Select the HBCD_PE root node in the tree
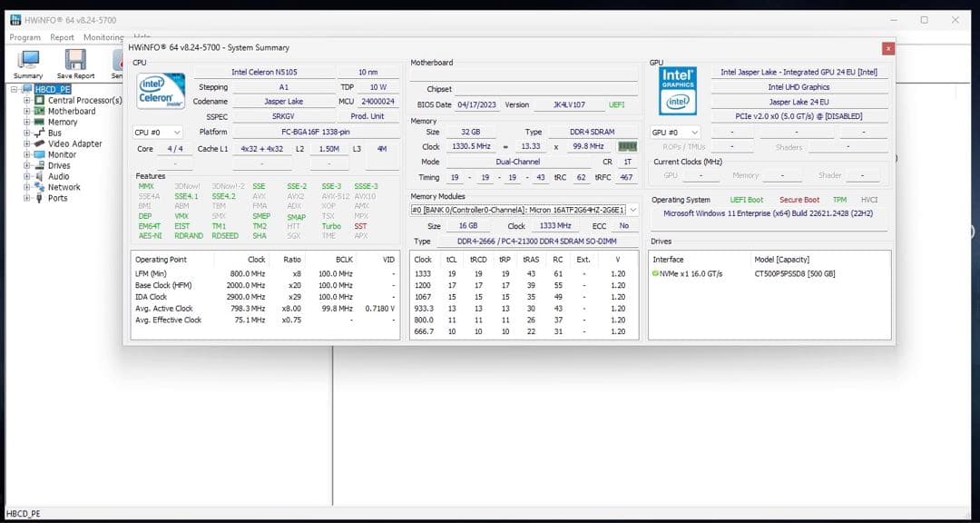Screen dimensions: 980x523 (52, 89)
